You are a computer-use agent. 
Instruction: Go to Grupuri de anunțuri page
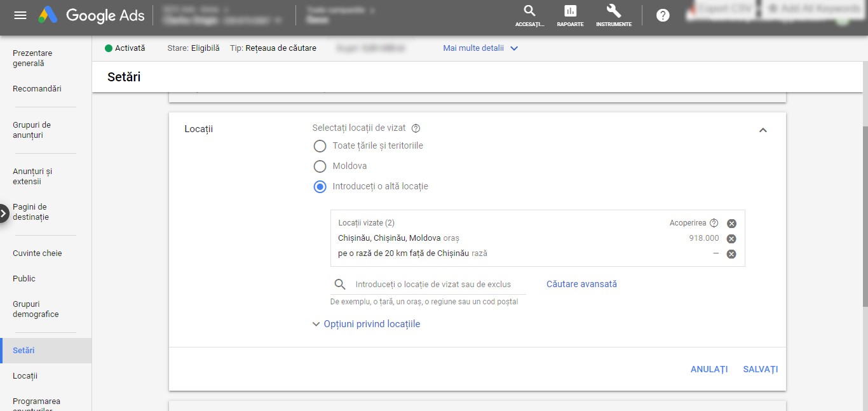[32, 130]
